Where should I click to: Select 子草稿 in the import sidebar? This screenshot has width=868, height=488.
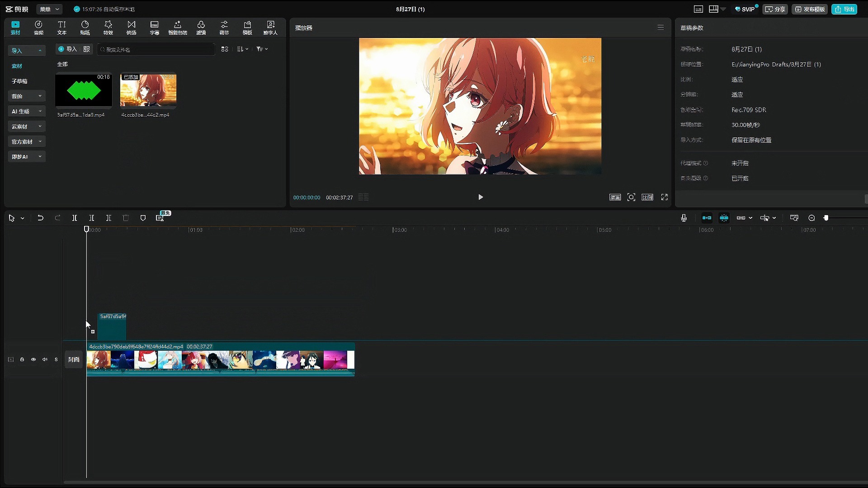19,81
